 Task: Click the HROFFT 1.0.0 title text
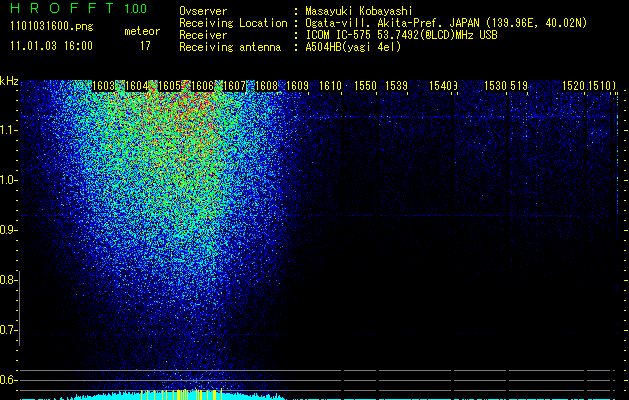click(79, 8)
